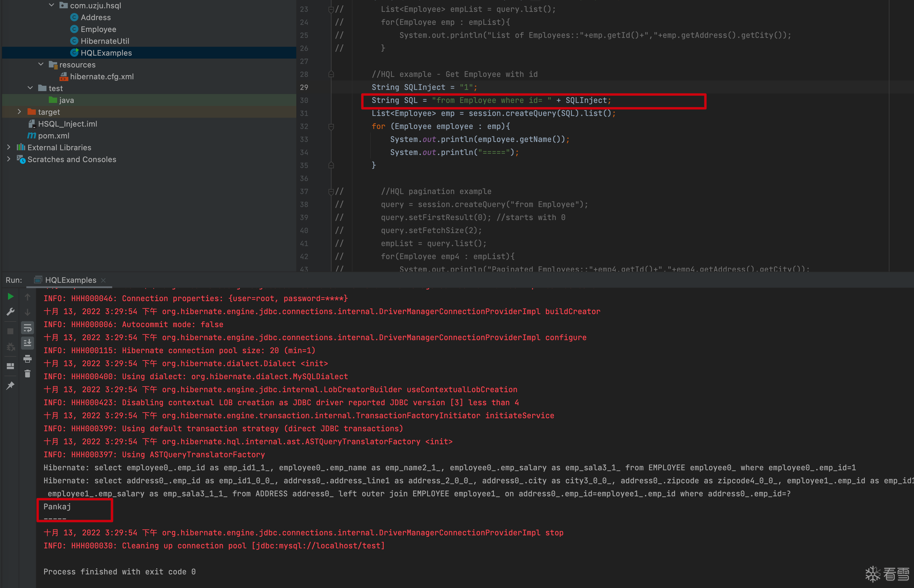Open the Employee class file
Viewport: 914px width, 588px height.
(98, 29)
